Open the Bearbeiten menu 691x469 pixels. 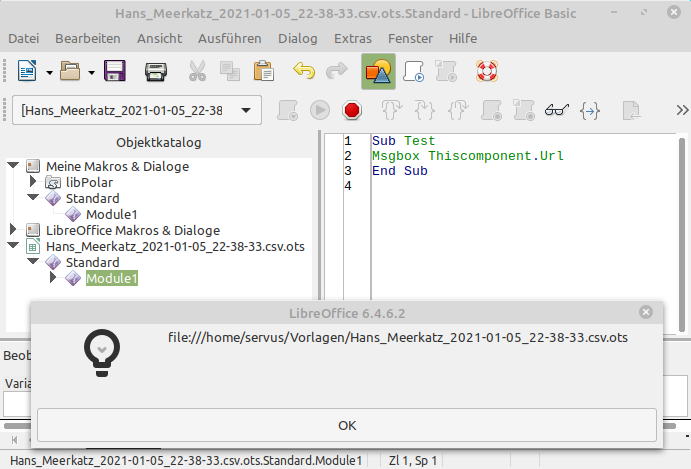point(88,38)
